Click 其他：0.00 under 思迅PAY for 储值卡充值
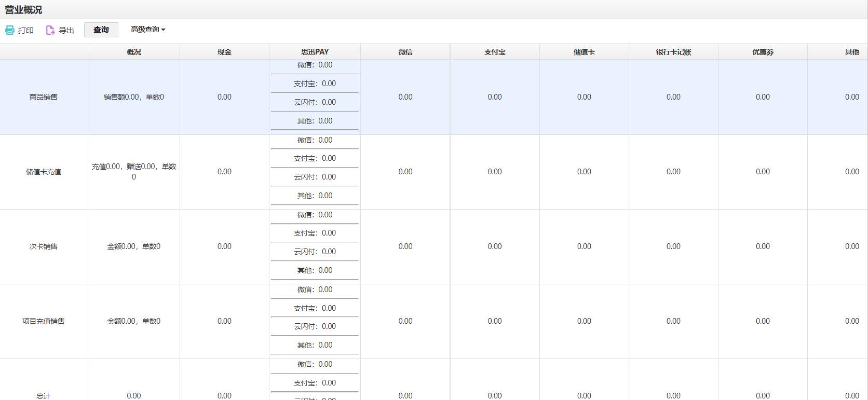This screenshot has height=400, width=868. 315,196
